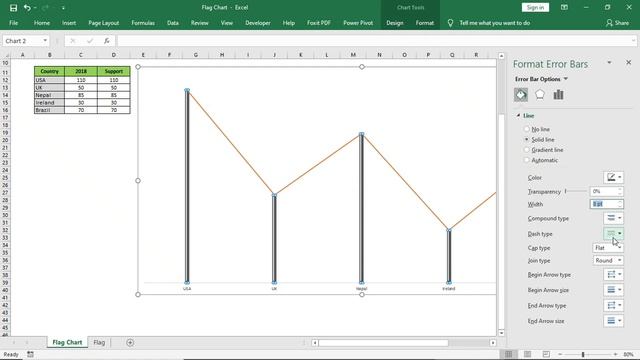Open the File menu

(13, 23)
